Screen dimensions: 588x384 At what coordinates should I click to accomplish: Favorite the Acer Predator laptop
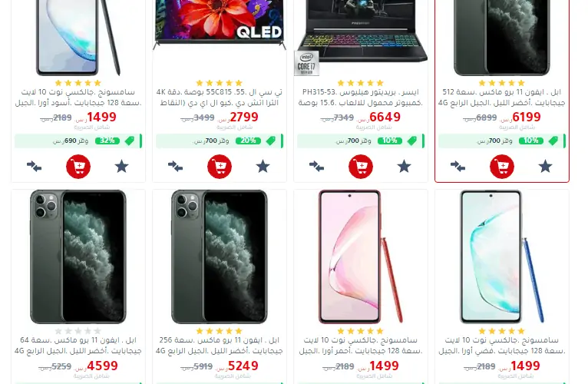pos(405,167)
